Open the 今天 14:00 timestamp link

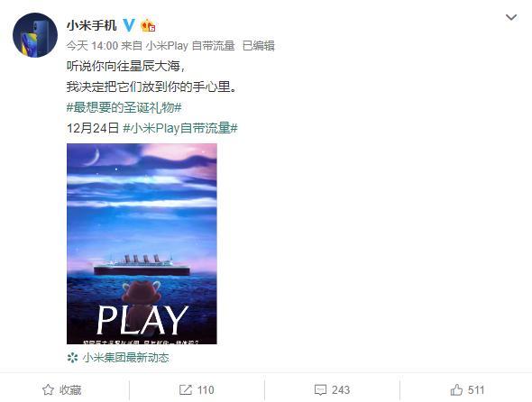(x=92, y=45)
